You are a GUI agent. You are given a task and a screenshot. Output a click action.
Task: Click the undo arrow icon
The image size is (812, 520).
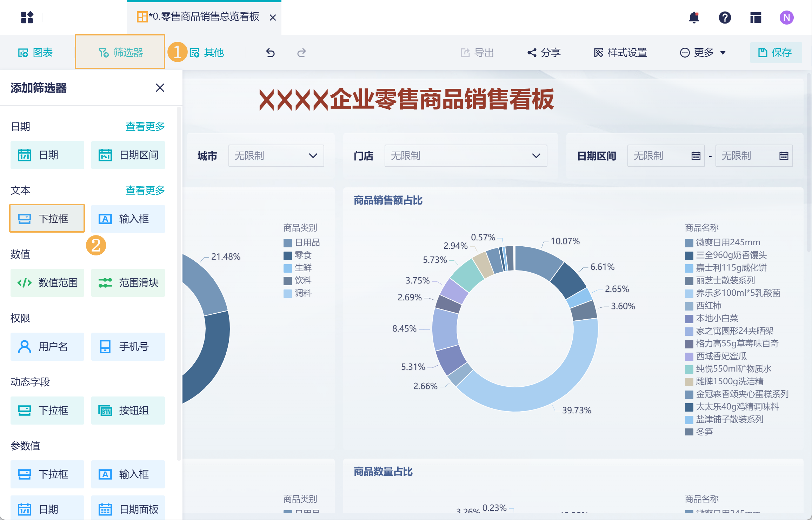click(x=270, y=53)
